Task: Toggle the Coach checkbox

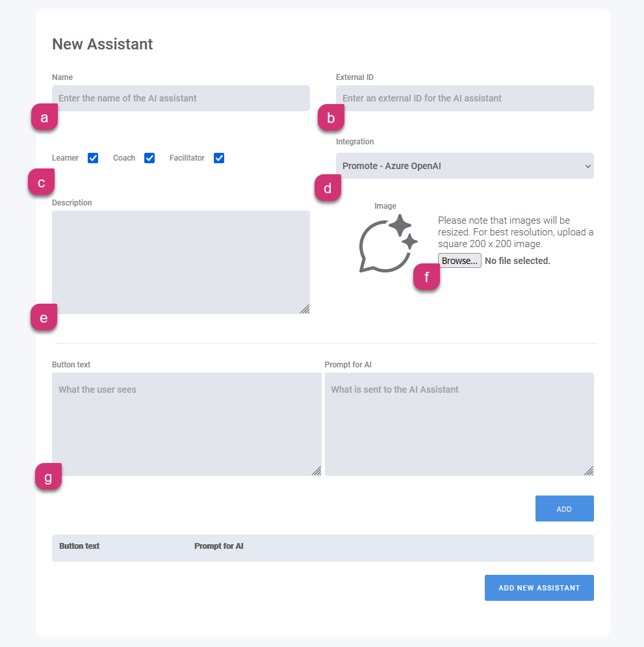Action: tap(149, 158)
